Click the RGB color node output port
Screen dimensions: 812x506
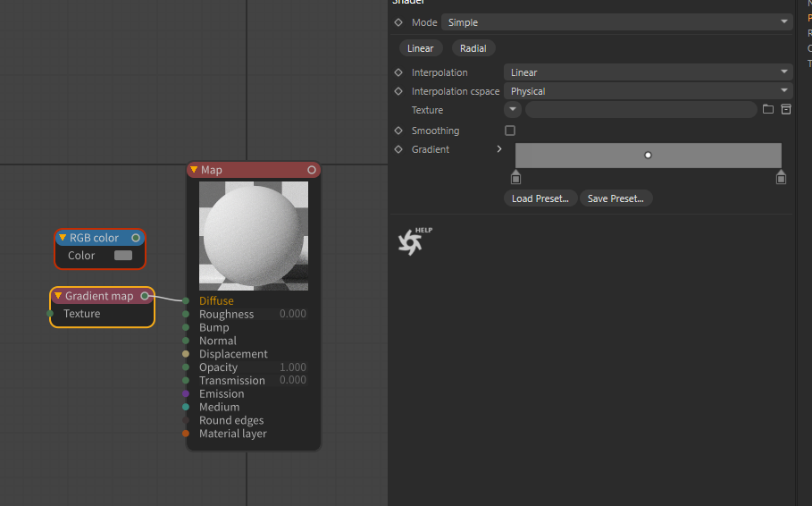[x=136, y=238]
